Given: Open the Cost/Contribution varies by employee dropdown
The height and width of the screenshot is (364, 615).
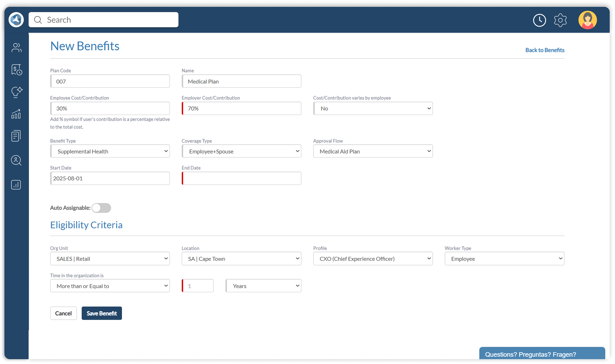Looking at the screenshot, I should point(373,108).
